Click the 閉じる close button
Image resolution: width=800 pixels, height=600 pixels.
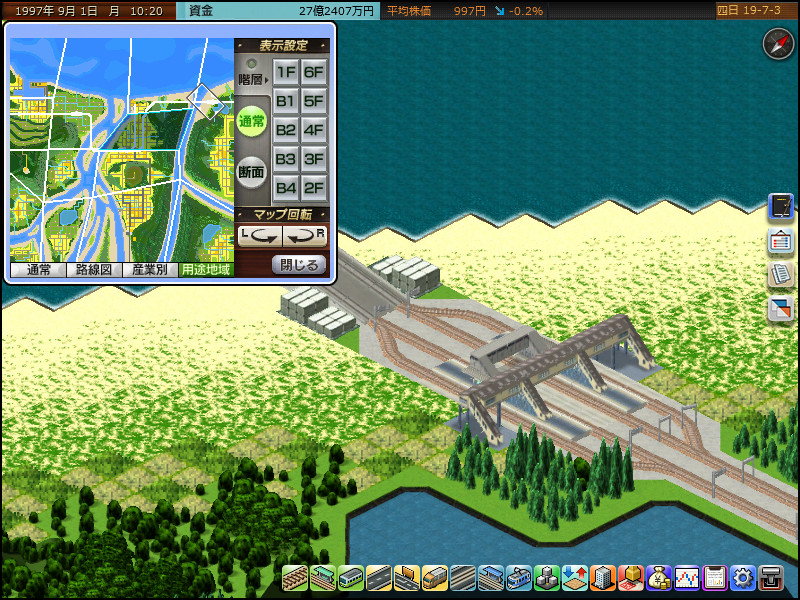(x=299, y=265)
